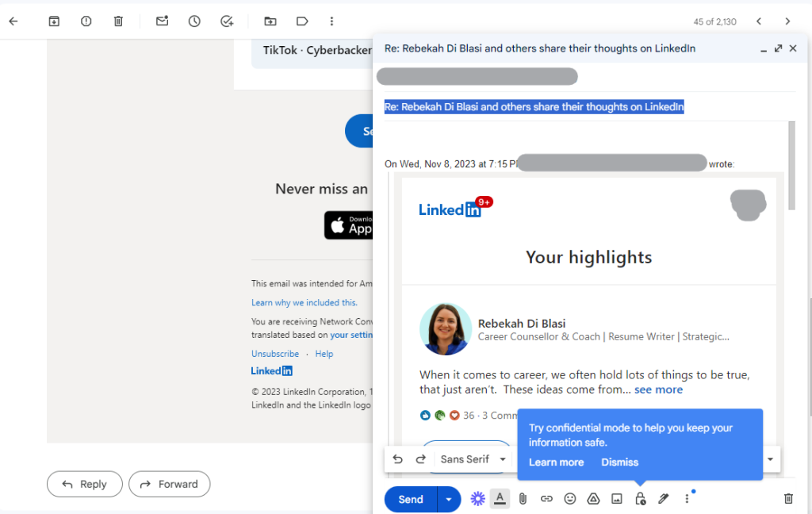Click the 'Your highlights' heading
812x514 pixels.
589,258
